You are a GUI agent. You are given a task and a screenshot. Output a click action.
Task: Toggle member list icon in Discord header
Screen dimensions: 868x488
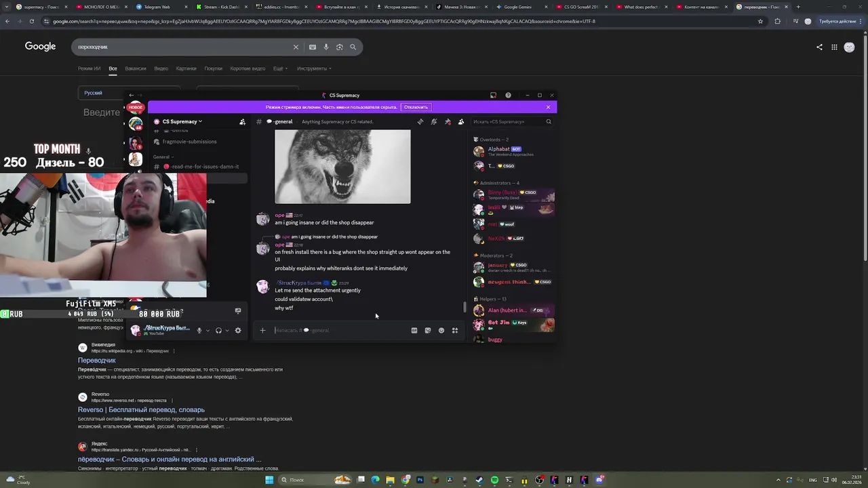tap(461, 122)
